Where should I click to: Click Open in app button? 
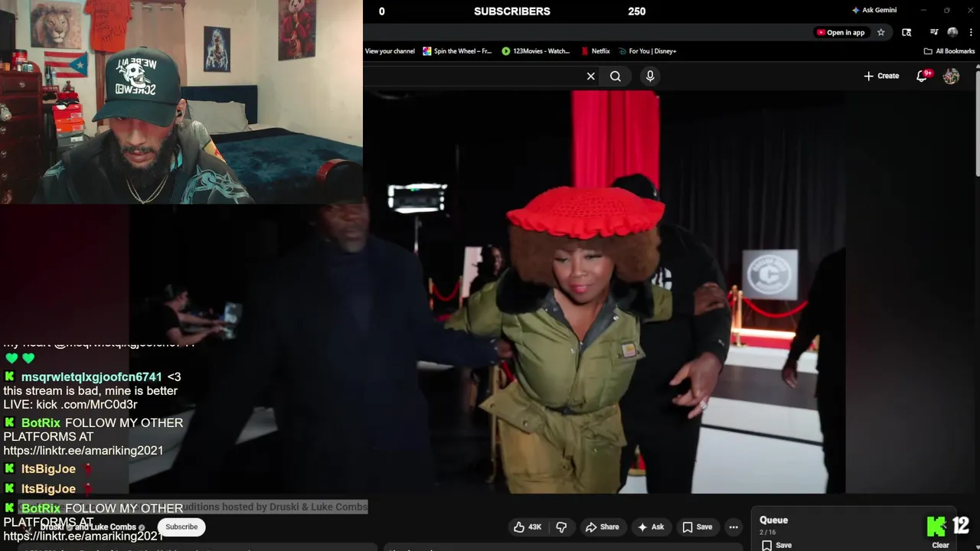pos(841,32)
